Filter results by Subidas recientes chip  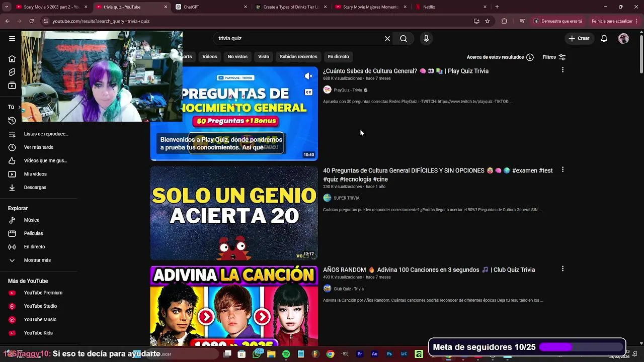298,57
